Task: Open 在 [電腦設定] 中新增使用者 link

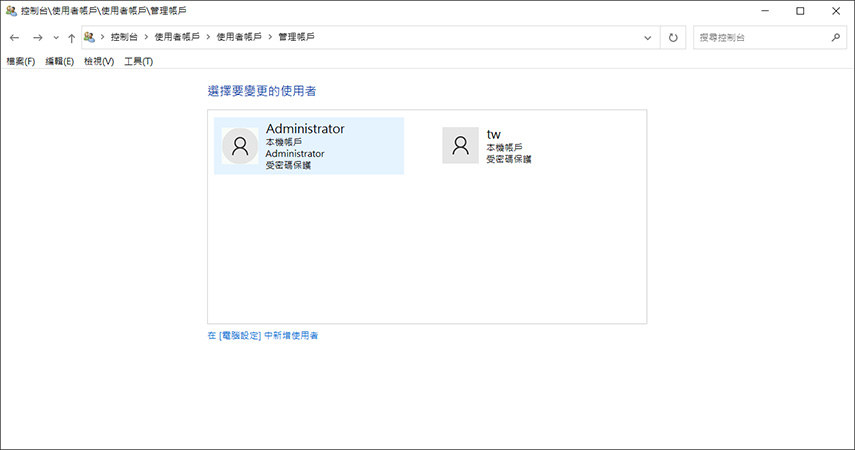Action: 263,335
